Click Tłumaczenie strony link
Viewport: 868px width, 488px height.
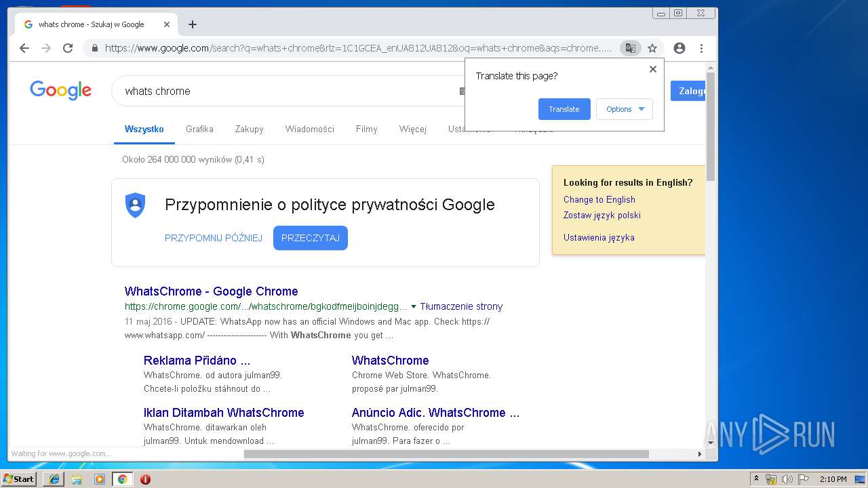point(461,306)
